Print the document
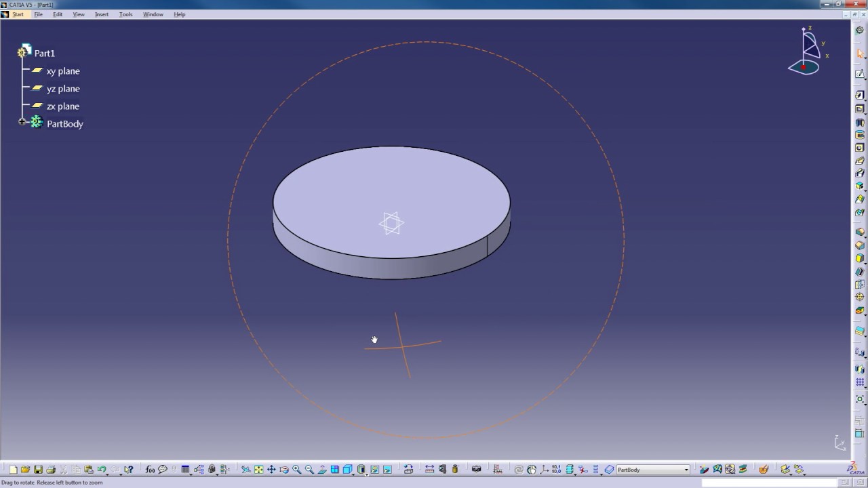 [x=51, y=469]
